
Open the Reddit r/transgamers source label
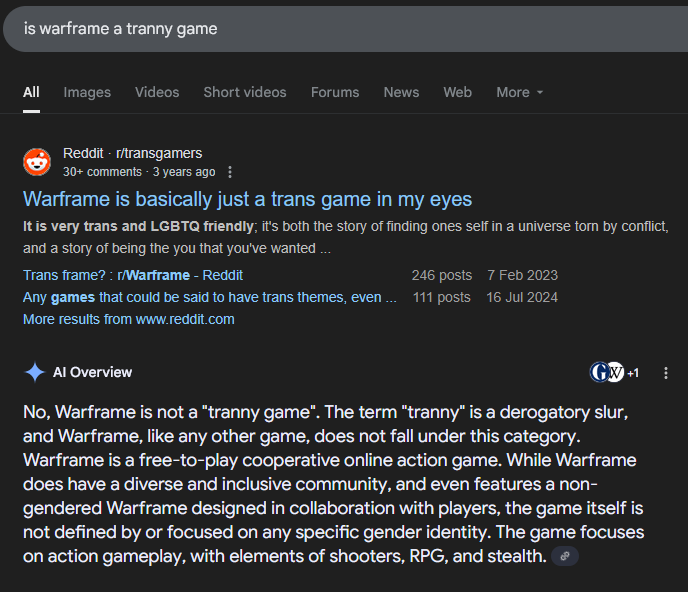point(133,153)
